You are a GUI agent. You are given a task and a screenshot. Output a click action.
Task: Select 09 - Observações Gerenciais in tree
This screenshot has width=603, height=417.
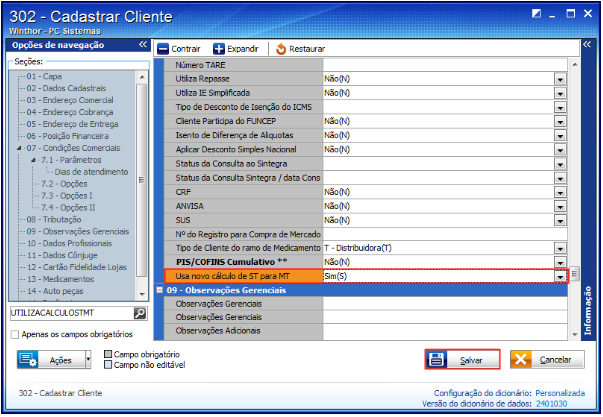point(78,232)
